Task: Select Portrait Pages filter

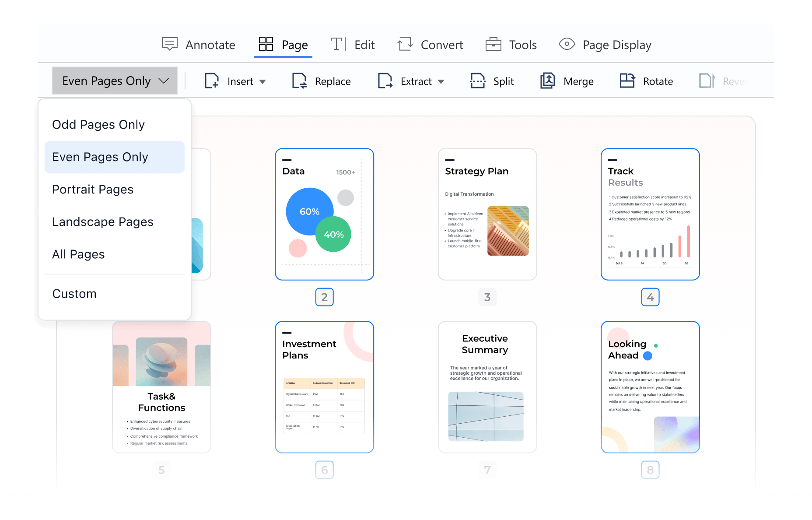Action: 93,189
